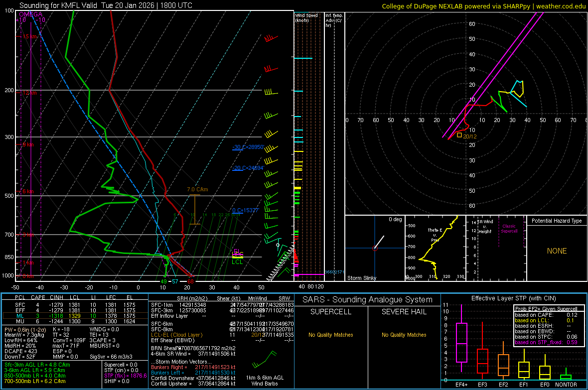The image size is (588, 390).
Task: Click the '0 C=15377' freezing level label
Action: (246, 210)
